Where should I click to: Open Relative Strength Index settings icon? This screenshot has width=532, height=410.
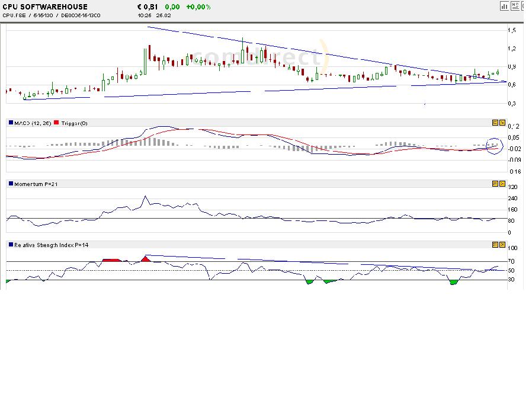(x=495, y=244)
